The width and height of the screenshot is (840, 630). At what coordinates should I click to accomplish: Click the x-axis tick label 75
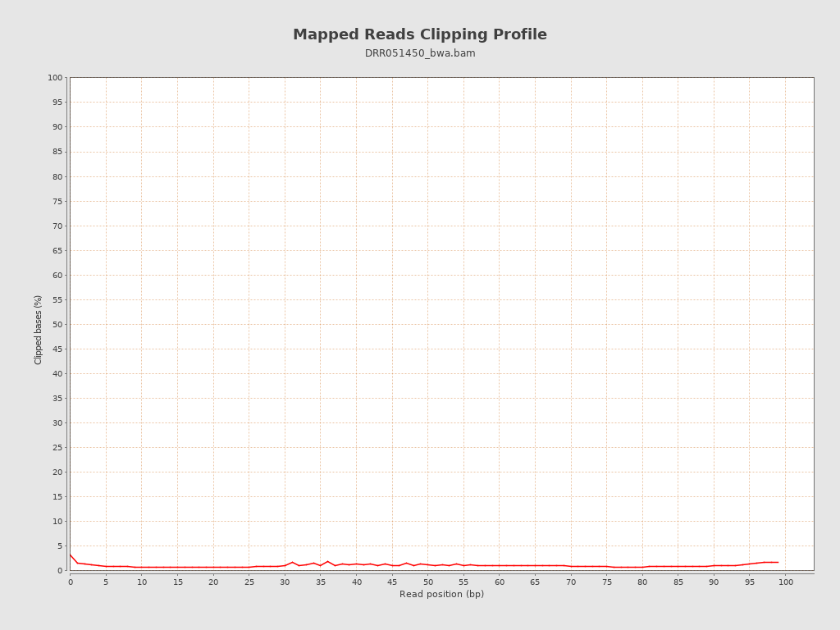click(x=606, y=582)
